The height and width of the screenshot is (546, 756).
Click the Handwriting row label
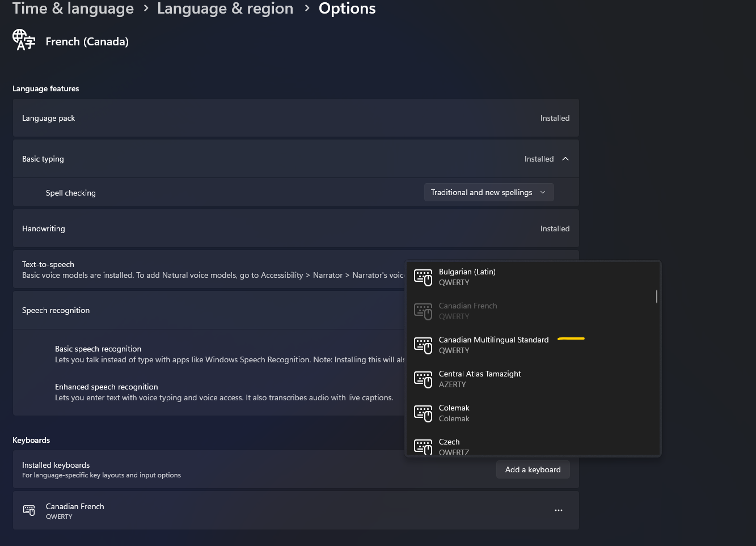coord(44,228)
